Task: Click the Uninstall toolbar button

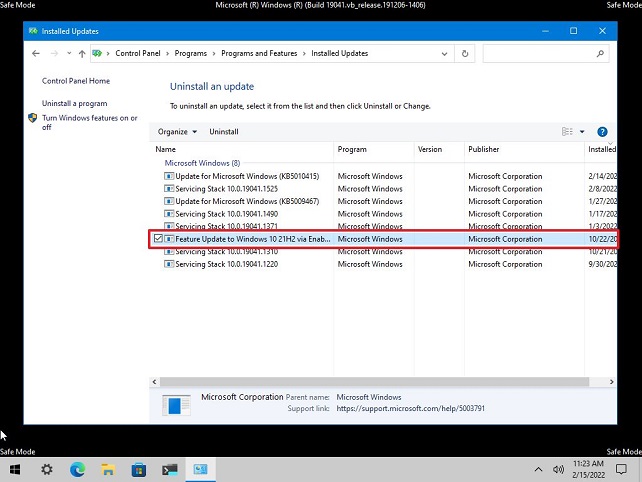Action: click(224, 132)
